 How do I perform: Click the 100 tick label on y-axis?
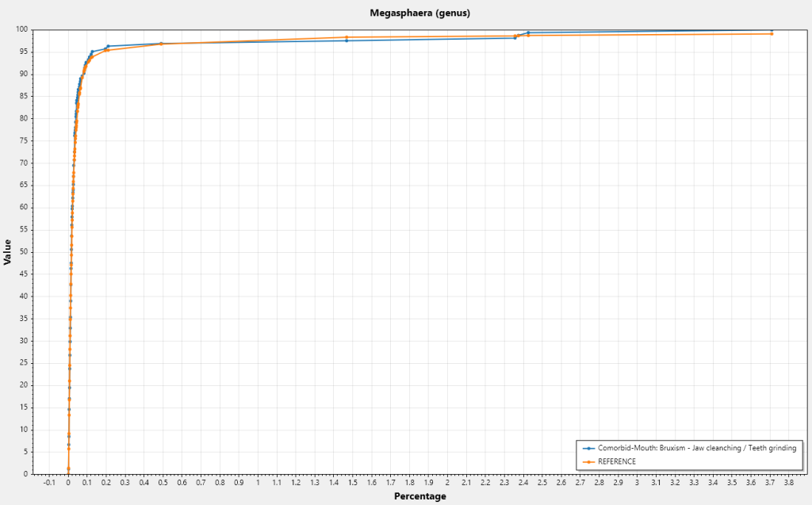(x=21, y=29)
